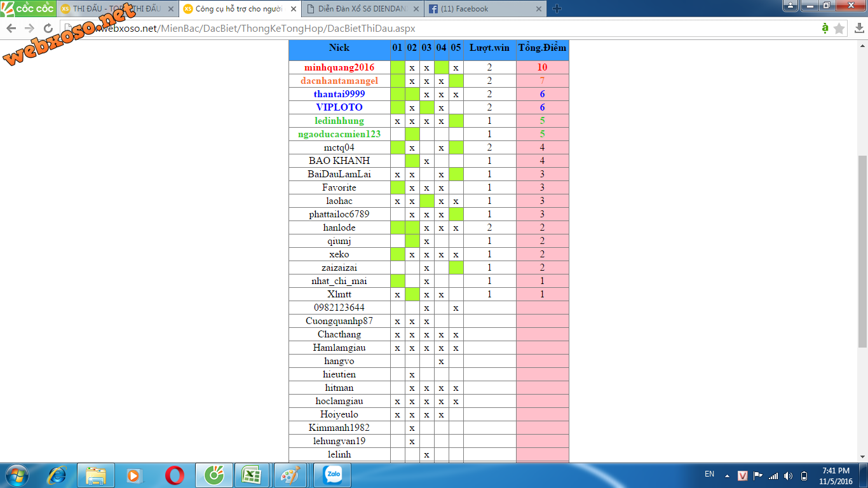Close the Facebook tab

click(539, 9)
